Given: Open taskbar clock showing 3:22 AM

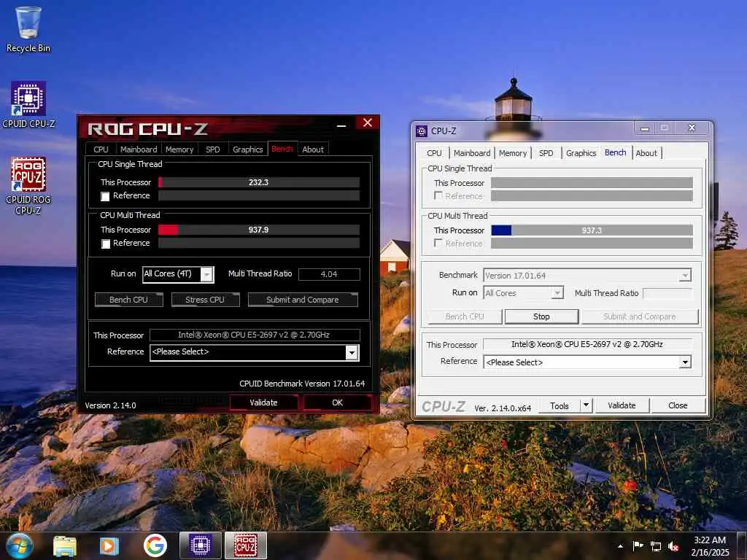Looking at the screenshot, I should tap(710, 546).
